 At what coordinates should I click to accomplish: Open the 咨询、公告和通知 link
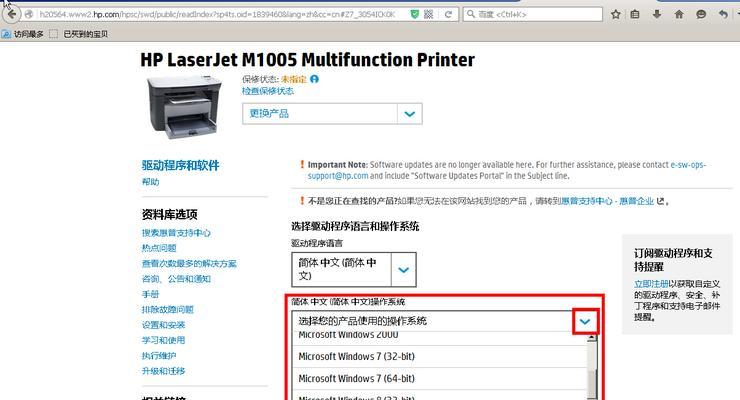pyautogui.click(x=176, y=279)
